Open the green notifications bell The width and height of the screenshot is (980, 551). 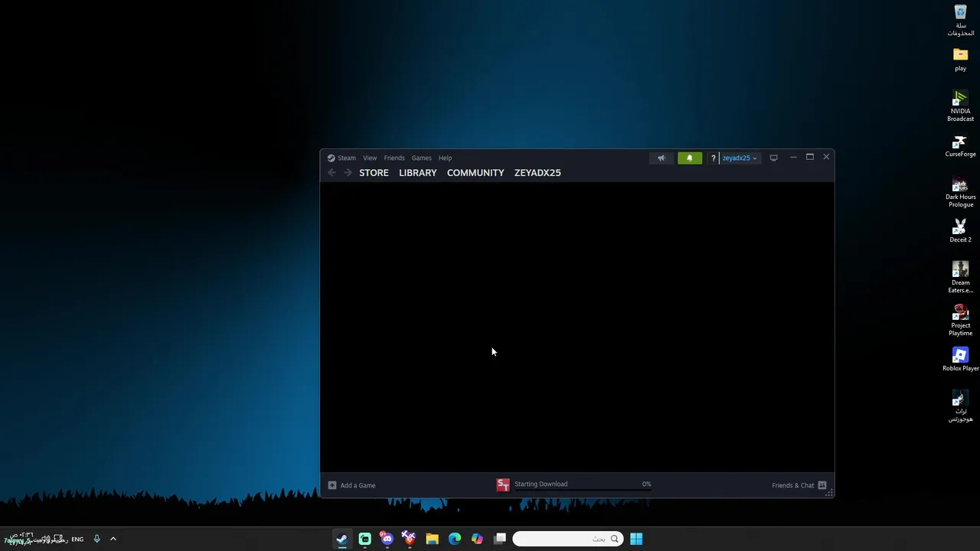click(x=689, y=158)
